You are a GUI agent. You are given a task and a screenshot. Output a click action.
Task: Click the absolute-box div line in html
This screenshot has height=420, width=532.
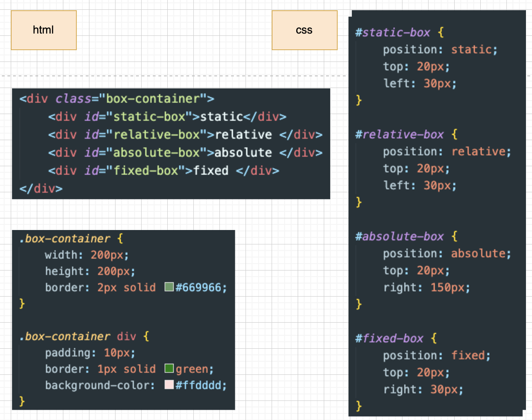[x=185, y=153]
